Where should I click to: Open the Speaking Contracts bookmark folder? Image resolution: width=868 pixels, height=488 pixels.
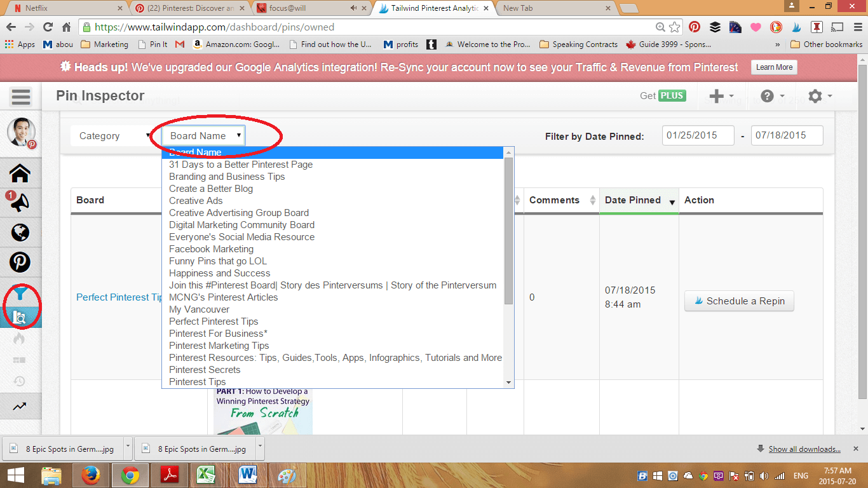tap(578, 44)
